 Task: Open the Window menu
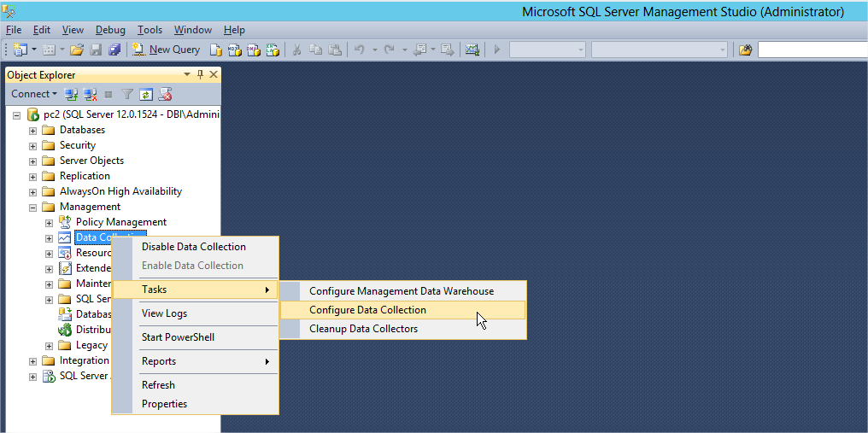point(192,30)
